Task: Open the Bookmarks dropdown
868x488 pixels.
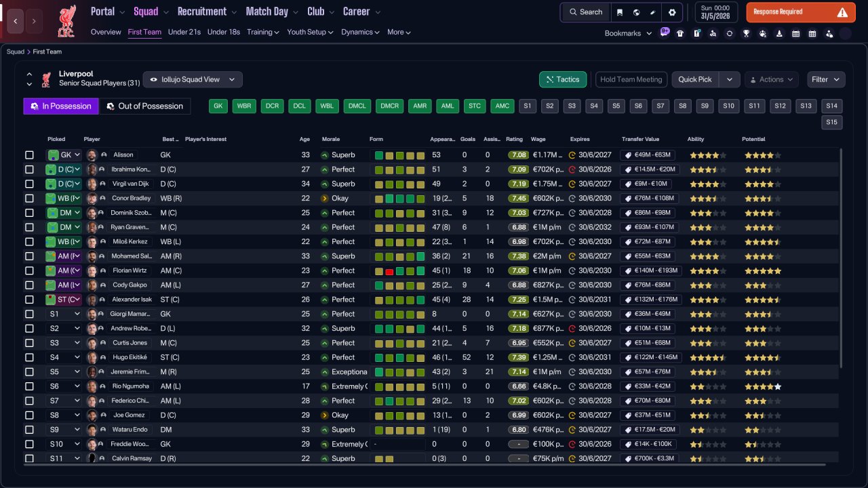Action: click(x=628, y=33)
